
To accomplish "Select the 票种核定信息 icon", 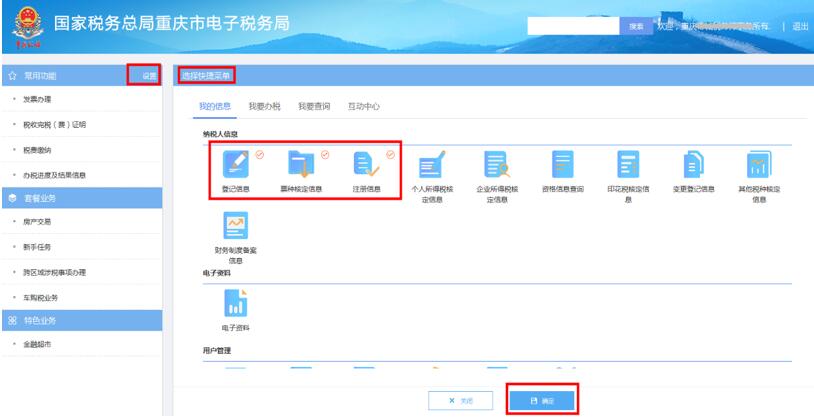I will coord(301,165).
